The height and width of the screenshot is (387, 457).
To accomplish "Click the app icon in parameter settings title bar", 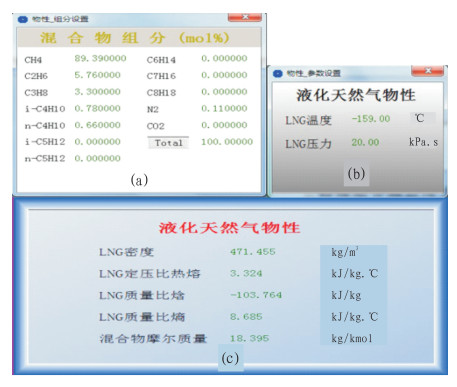I will click(x=277, y=73).
